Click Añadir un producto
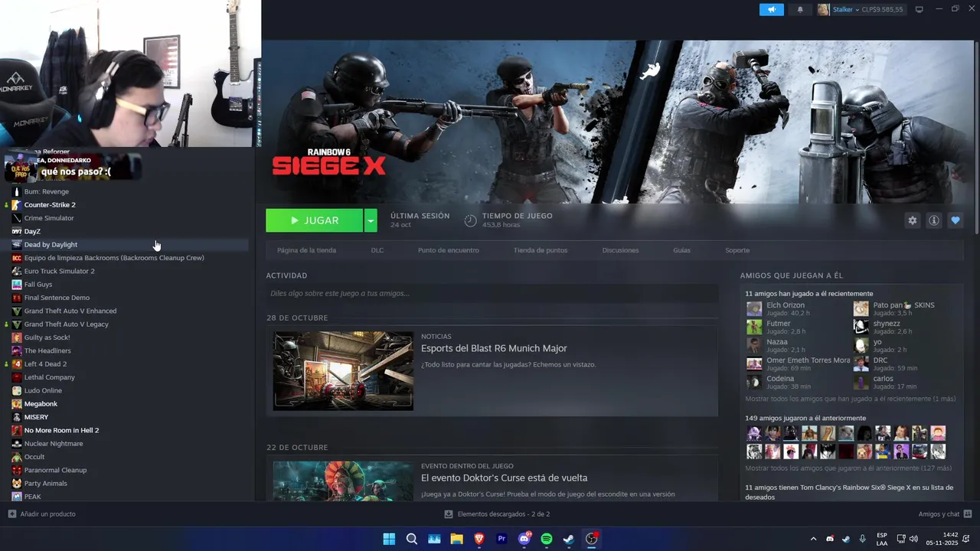Screen dimensions: 980x551 pos(42,514)
